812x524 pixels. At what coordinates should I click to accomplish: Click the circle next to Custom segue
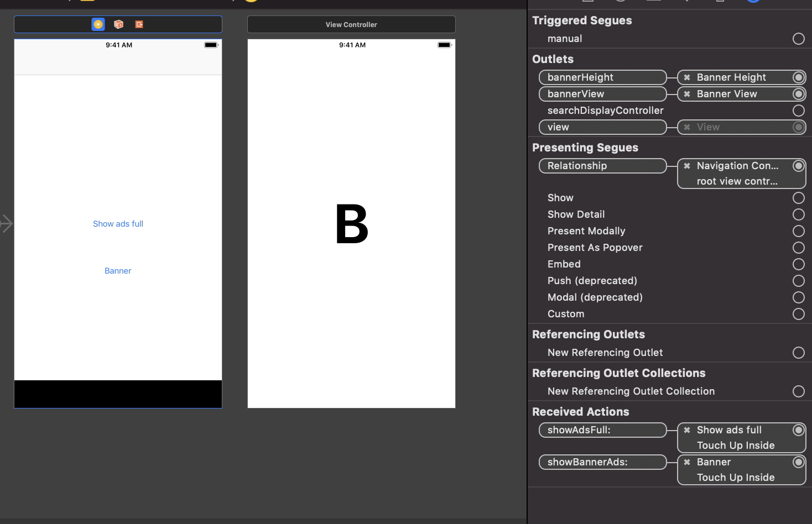click(x=799, y=314)
